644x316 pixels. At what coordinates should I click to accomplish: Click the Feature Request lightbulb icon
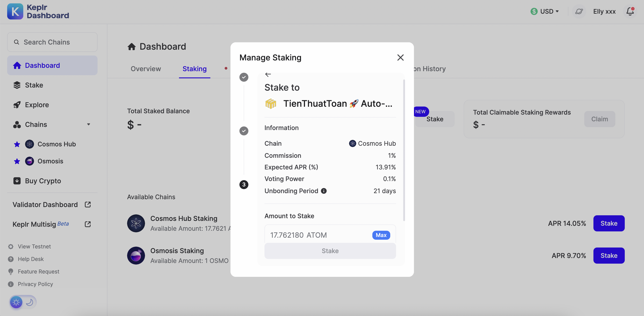pyautogui.click(x=11, y=271)
